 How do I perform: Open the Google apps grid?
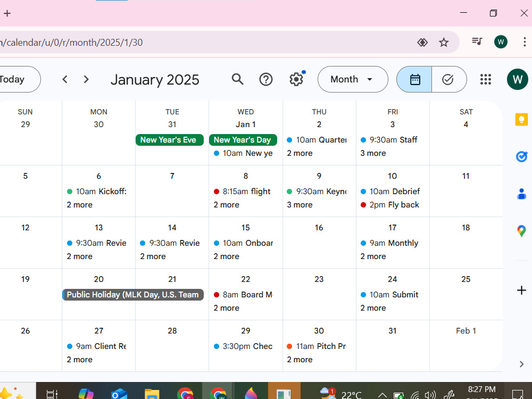pos(486,79)
